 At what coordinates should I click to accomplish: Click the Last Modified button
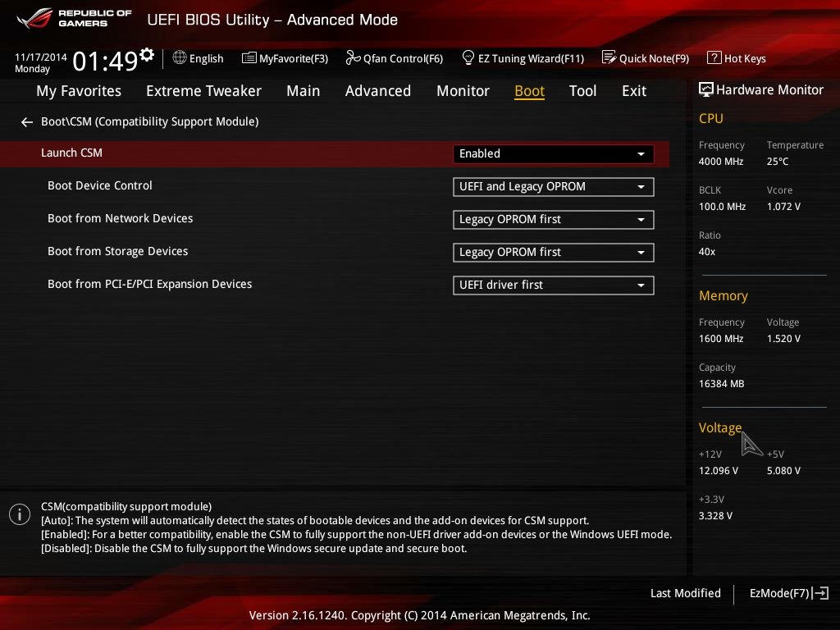pyautogui.click(x=686, y=593)
